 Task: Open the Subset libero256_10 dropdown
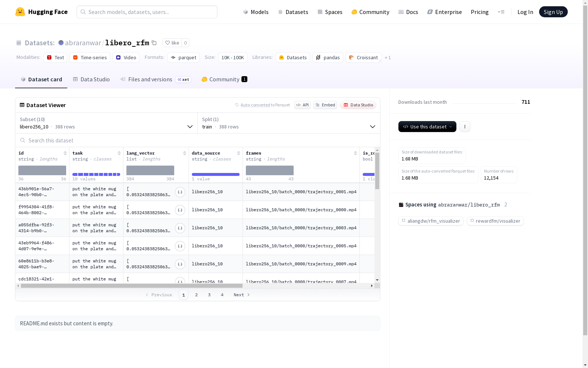(x=106, y=123)
